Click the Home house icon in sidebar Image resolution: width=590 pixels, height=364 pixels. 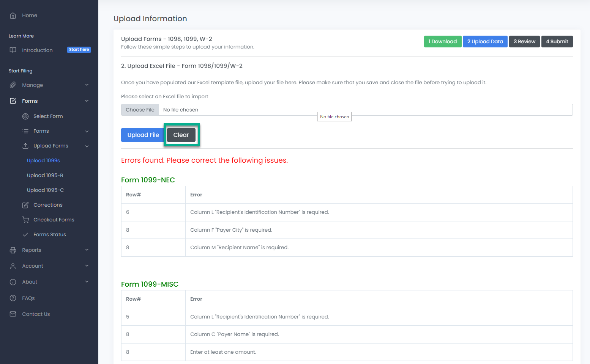(x=13, y=16)
